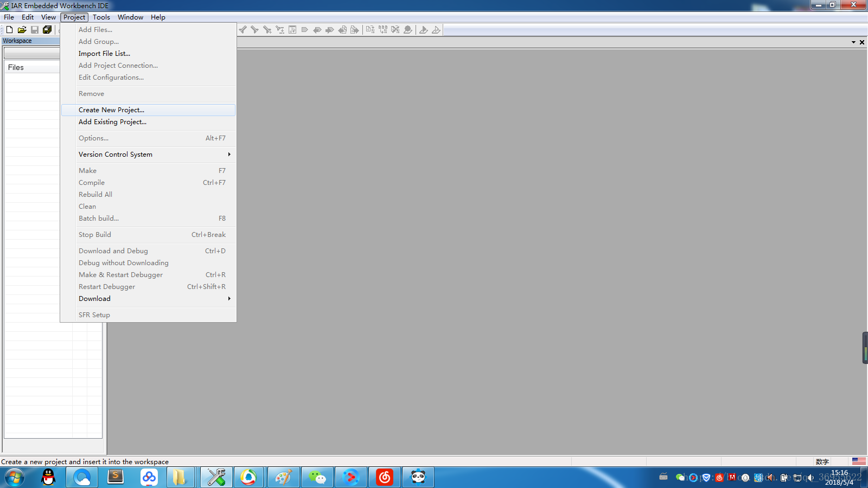Image resolution: width=868 pixels, height=488 pixels.
Task: Open Sublime Text from the taskbar
Action: (116, 477)
